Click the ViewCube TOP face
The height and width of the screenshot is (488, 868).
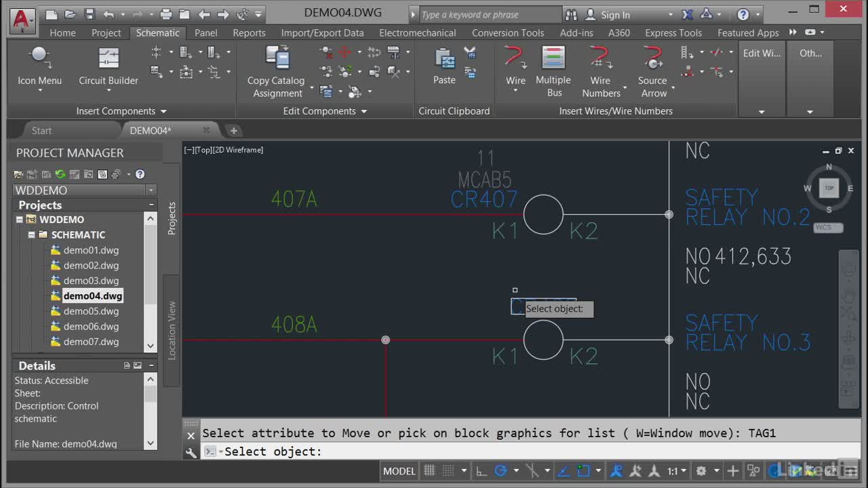coord(829,188)
